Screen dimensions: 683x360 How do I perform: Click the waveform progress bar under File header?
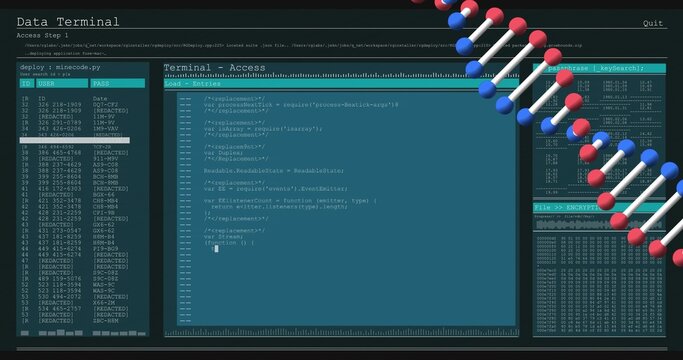pyautogui.click(x=599, y=225)
